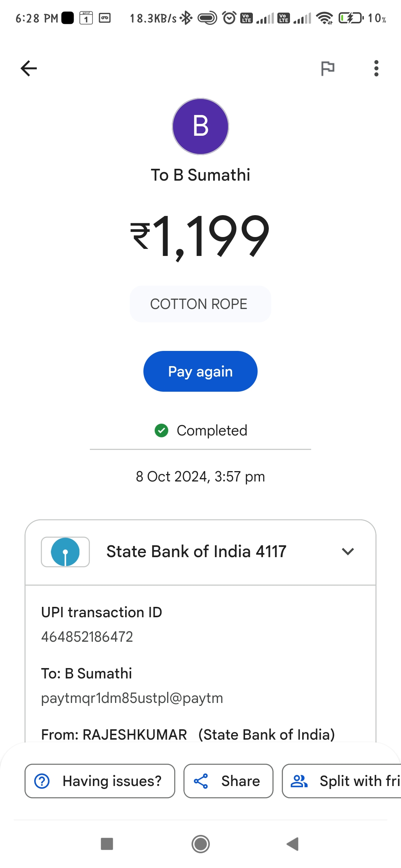Tap the COTTON ROPE note chip
Viewport: 401px width, 868px height.
(x=200, y=304)
